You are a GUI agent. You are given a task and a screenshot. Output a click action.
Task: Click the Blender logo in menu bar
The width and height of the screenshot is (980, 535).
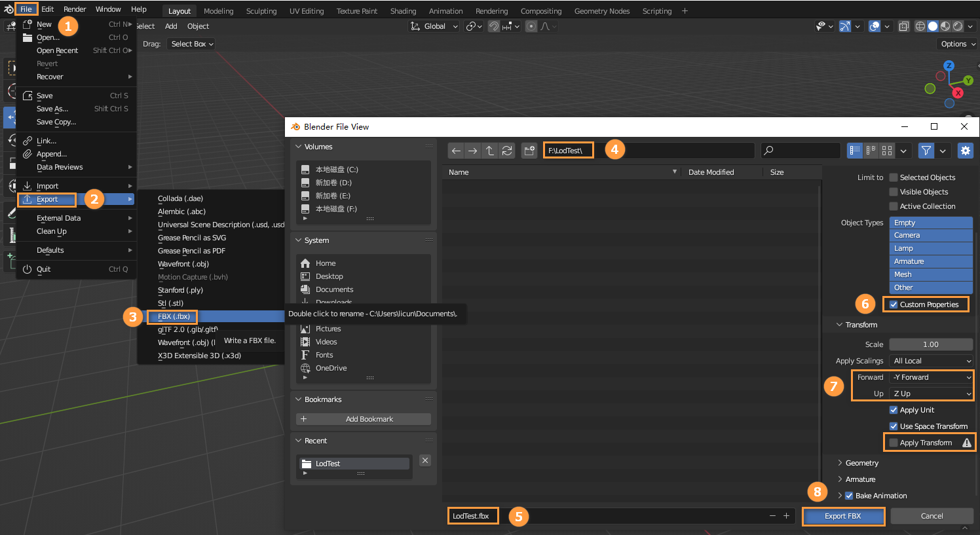click(x=8, y=9)
